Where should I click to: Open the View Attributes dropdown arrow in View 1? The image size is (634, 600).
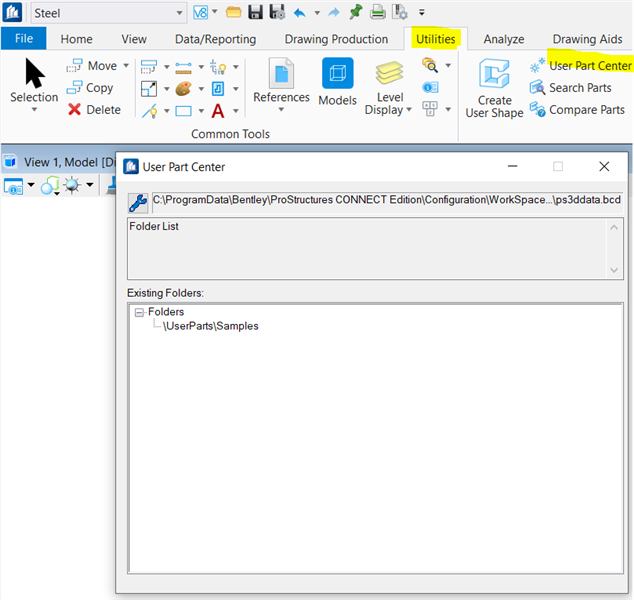tap(31, 185)
